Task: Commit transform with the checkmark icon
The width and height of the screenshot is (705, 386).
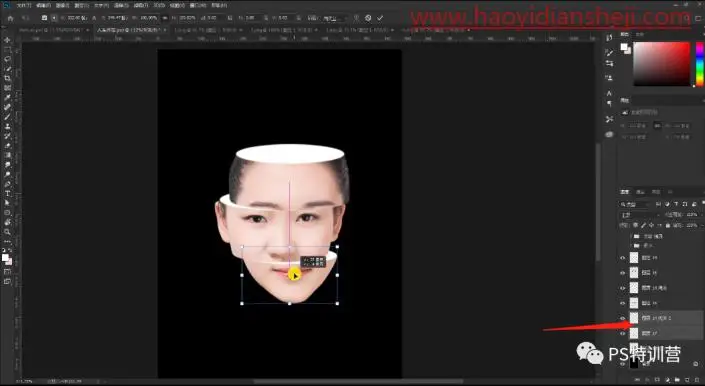Action: pyautogui.click(x=380, y=18)
